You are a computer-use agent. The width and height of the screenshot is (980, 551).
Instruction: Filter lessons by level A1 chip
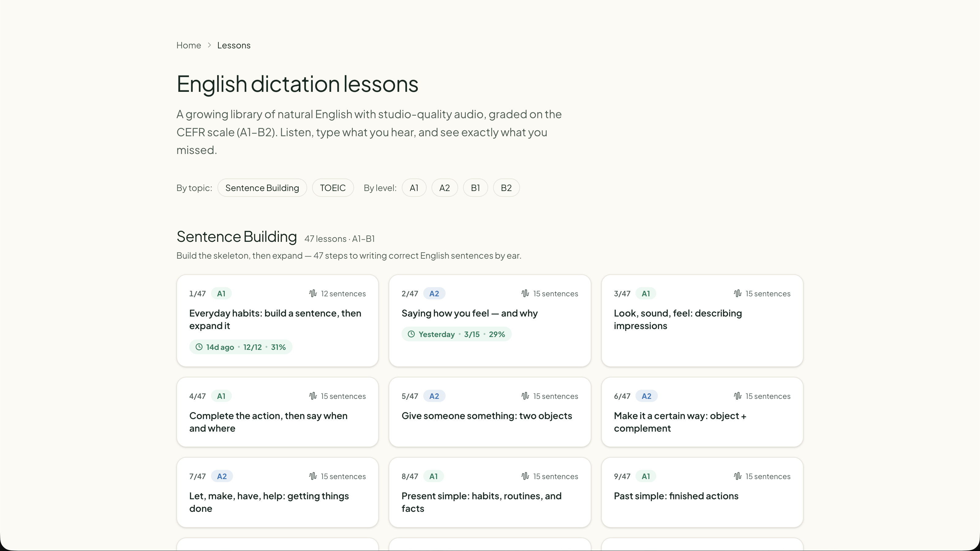414,188
